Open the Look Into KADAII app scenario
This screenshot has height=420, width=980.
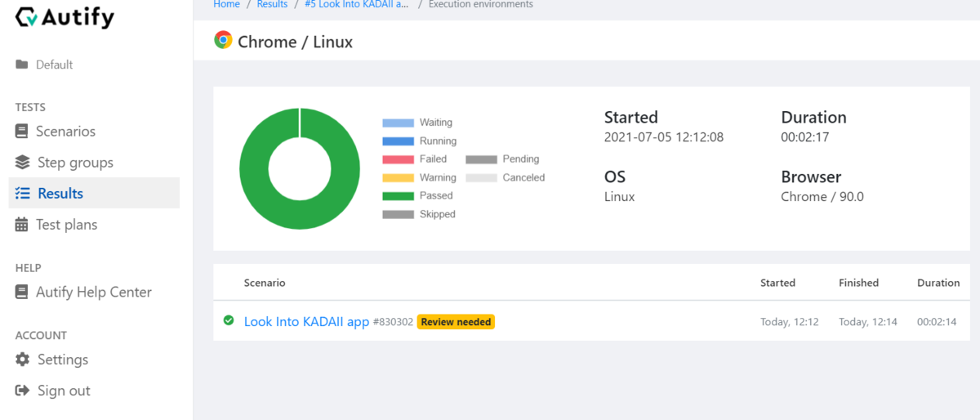(x=306, y=322)
